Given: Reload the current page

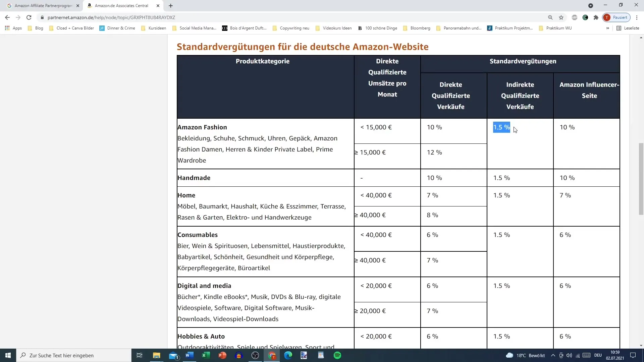Looking at the screenshot, I should click(29, 17).
